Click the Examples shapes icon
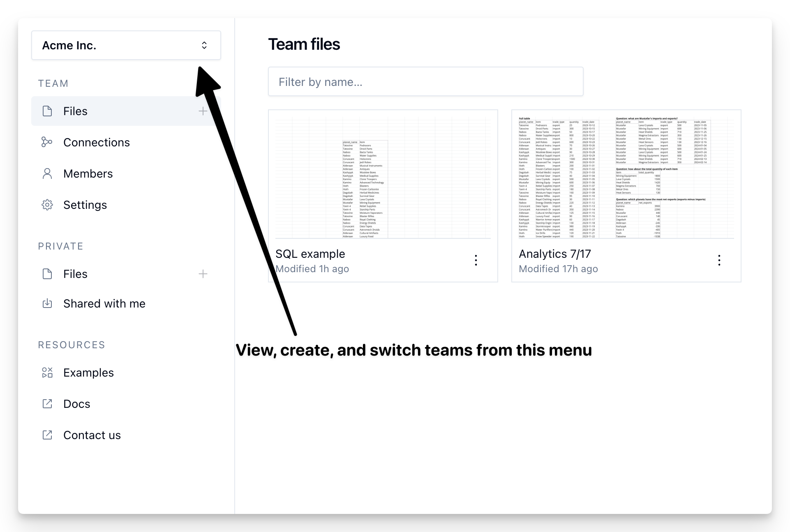 point(47,372)
